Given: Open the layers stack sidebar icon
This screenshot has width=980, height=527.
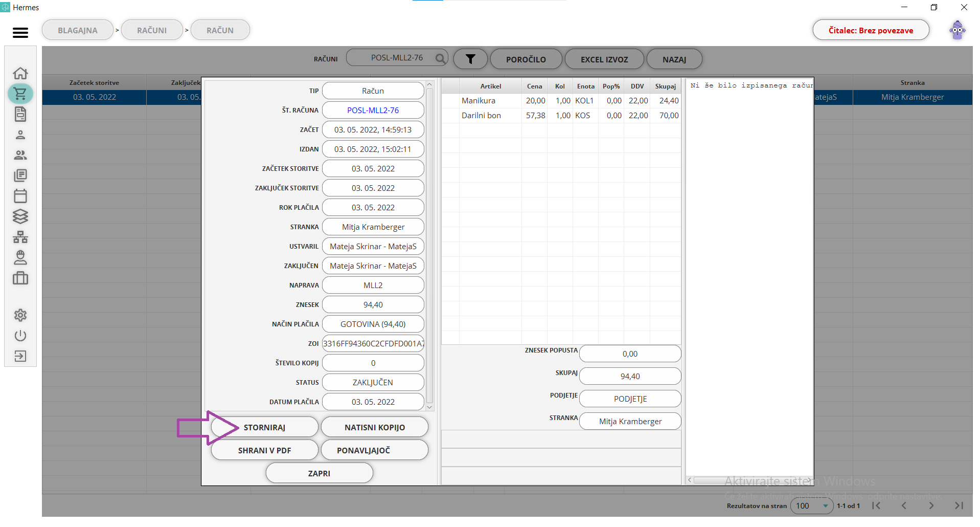Looking at the screenshot, I should pos(20,216).
